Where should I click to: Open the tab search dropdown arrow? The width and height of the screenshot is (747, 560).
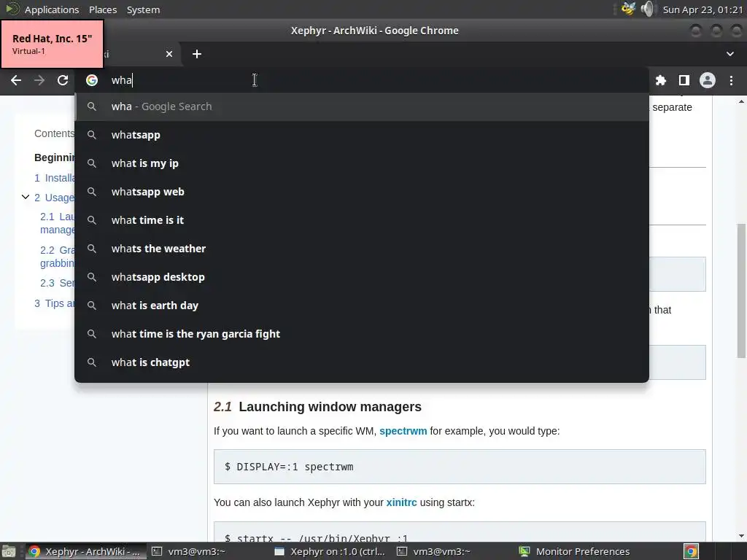pos(729,54)
